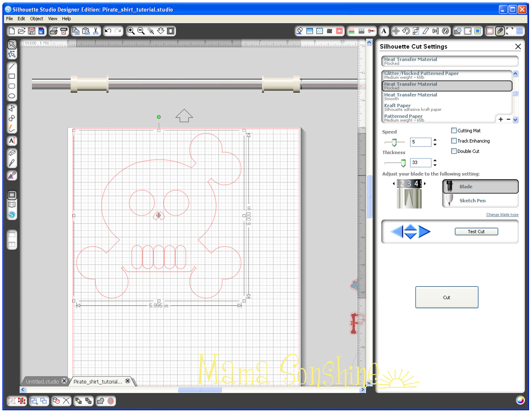This screenshot has width=532, height=419.
Task: Open the Object menu
Action: (37, 19)
